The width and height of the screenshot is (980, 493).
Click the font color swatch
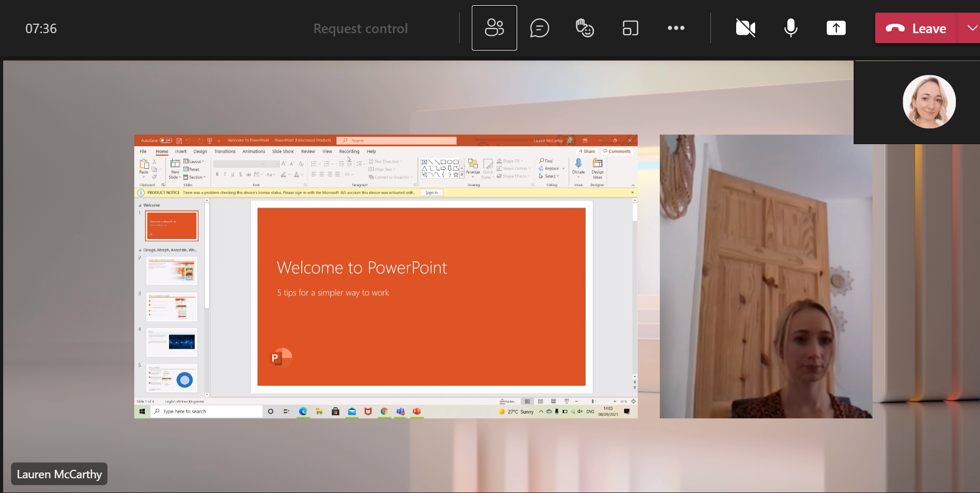tap(296, 174)
